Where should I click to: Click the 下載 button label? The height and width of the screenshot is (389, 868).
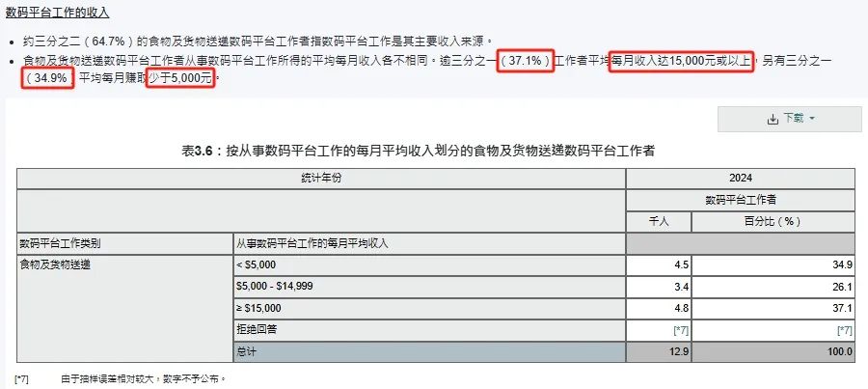pyautogui.click(x=794, y=119)
